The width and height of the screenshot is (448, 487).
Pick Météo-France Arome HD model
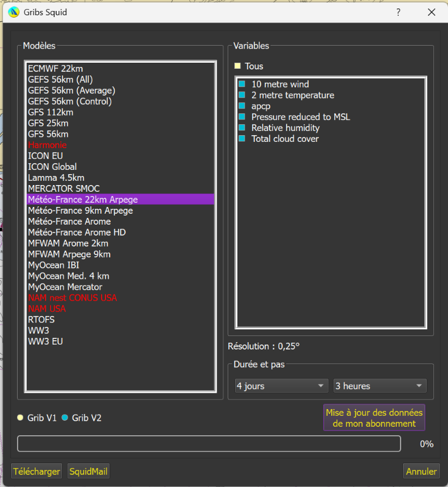pyautogui.click(x=77, y=233)
